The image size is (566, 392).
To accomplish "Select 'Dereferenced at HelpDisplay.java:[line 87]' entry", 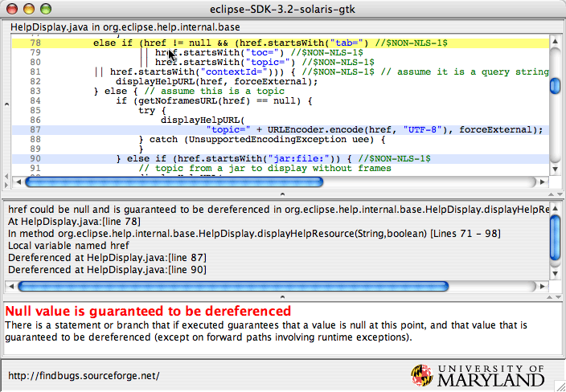I will (96, 257).
